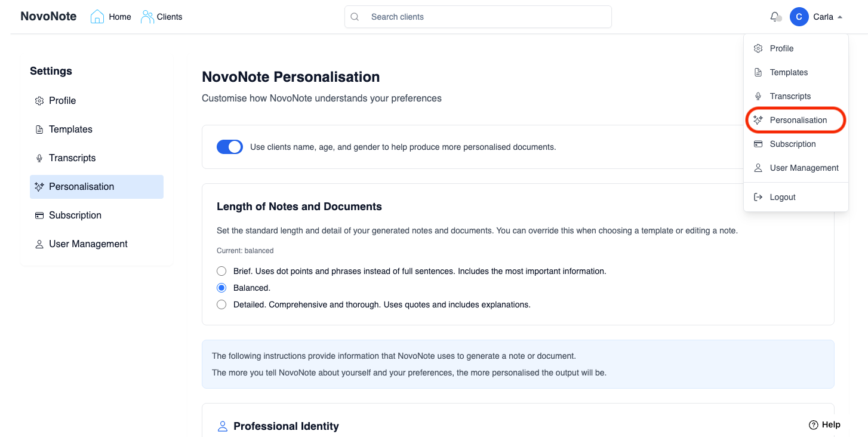868x437 pixels.
Task: Choose the Balanced length radio button
Action: click(x=221, y=288)
